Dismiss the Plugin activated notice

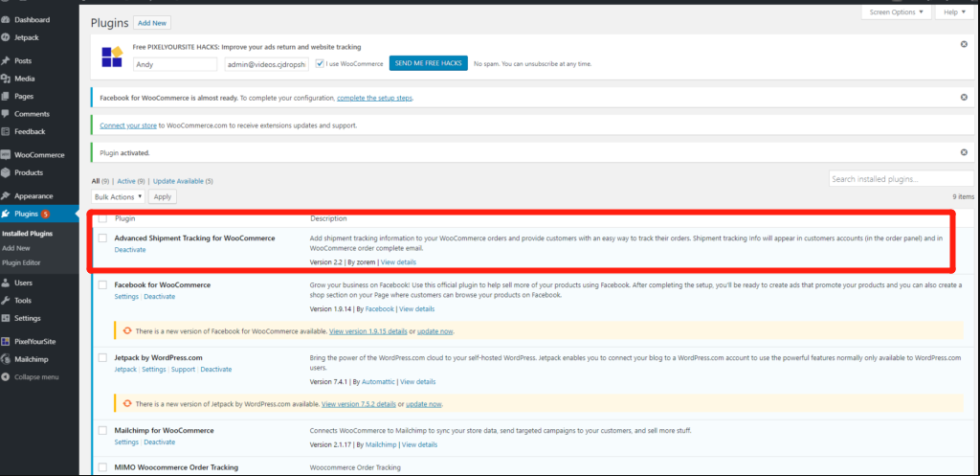click(964, 152)
